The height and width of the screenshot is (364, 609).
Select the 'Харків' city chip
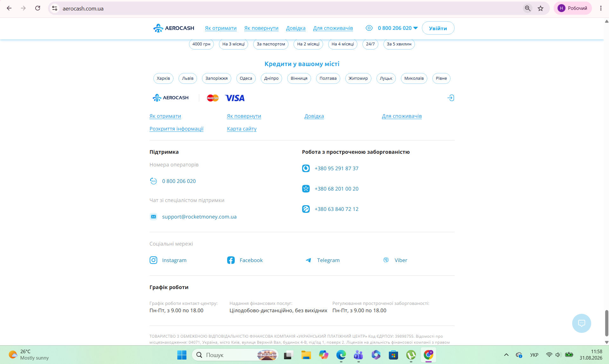click(x=163, y=78)
